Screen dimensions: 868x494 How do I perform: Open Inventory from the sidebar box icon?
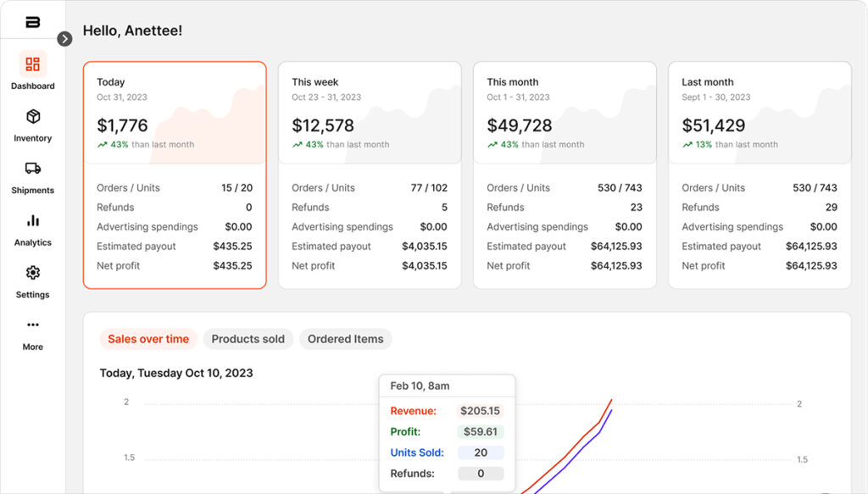coord(32,117)
